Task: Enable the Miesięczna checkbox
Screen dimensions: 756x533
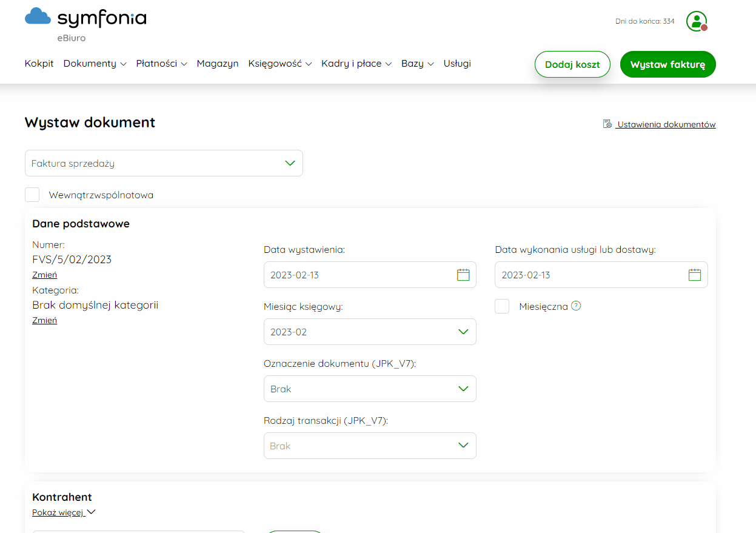Action: [502, 306]
